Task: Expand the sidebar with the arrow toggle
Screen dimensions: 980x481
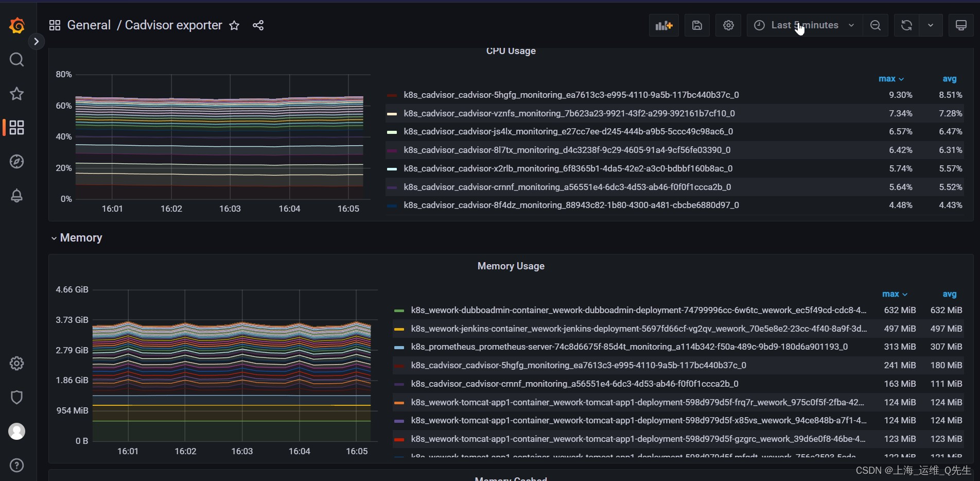Action: [x=36, y=41]
